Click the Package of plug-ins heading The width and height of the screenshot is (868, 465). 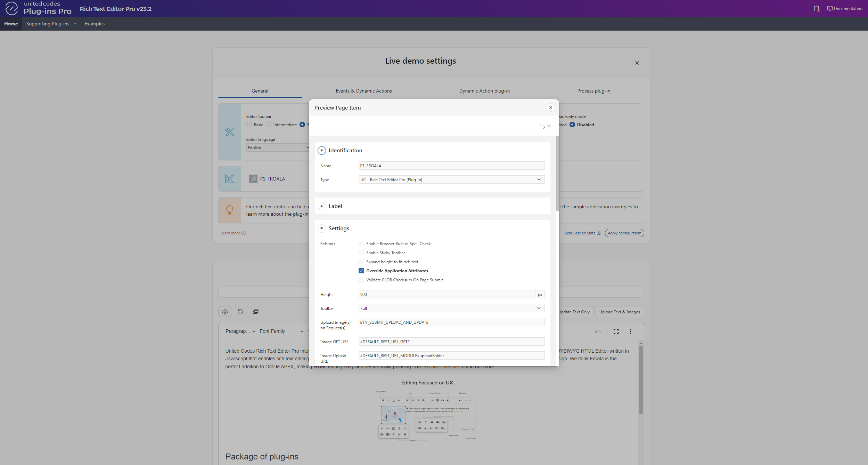(x=262, y=457)
